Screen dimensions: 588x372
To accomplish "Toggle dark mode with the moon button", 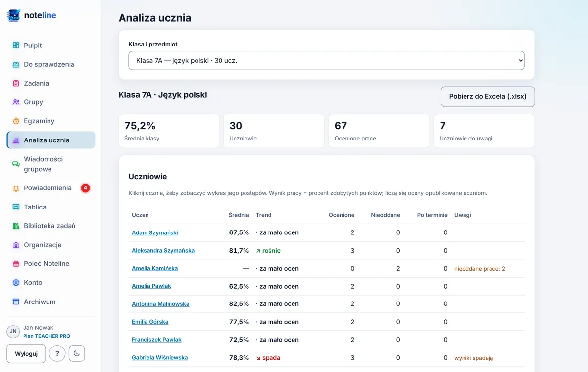I will 77,353.
